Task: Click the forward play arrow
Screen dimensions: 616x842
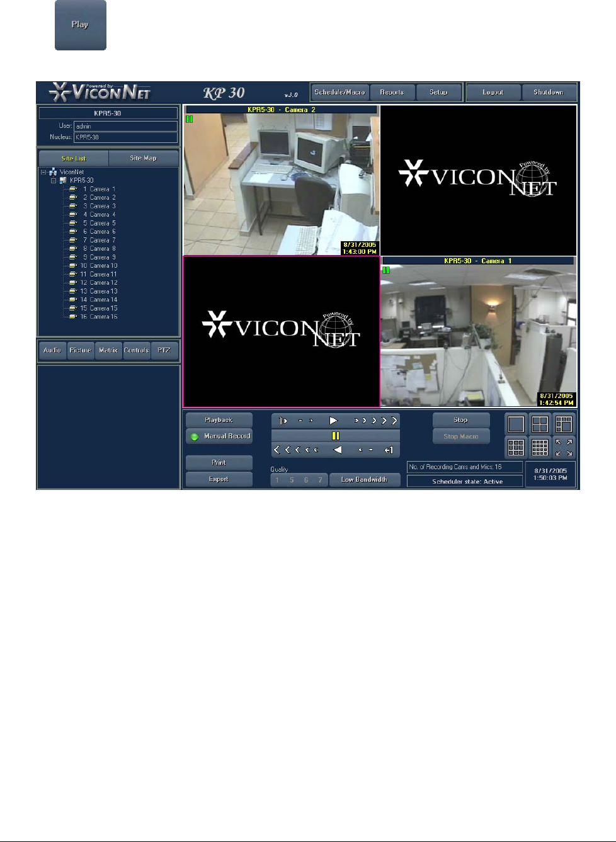Action: (x=333, y=420)
